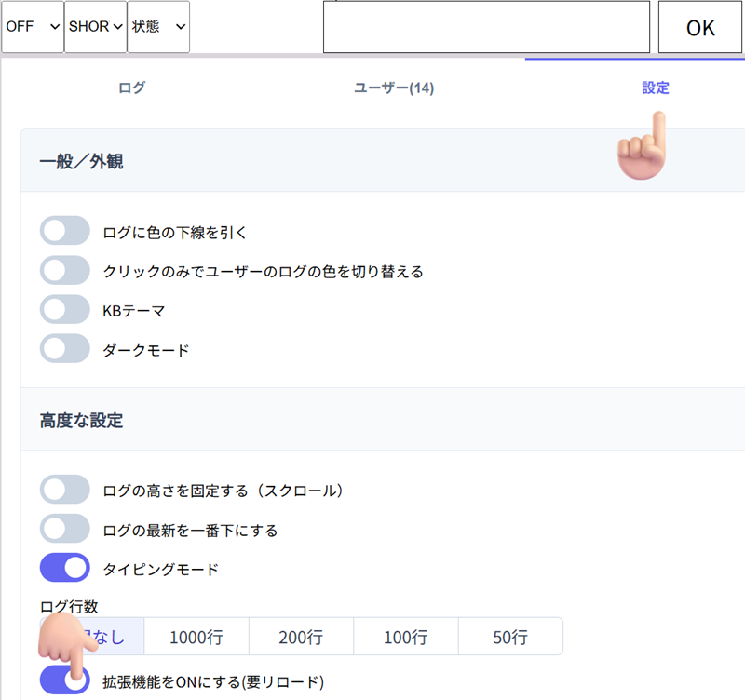Toggle クリックのみでユーザーのログの色を切り替える switch
This screenshot has width=745, height=700.
click(x=65, y=271)
